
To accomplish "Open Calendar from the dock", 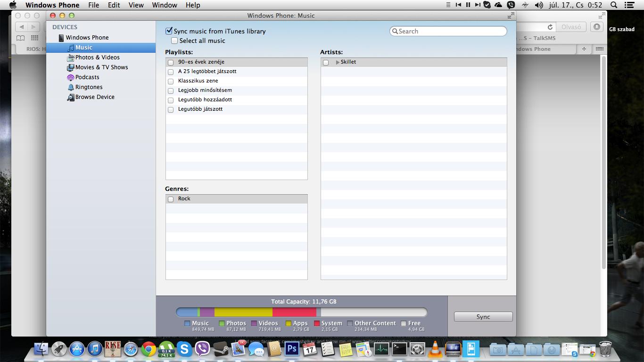I will pos(310,349).
